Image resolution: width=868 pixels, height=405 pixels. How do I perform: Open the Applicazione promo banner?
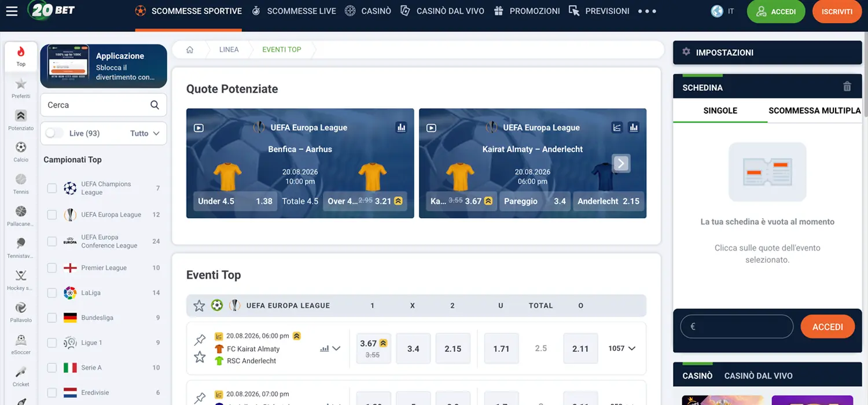[x=104, y=66]
